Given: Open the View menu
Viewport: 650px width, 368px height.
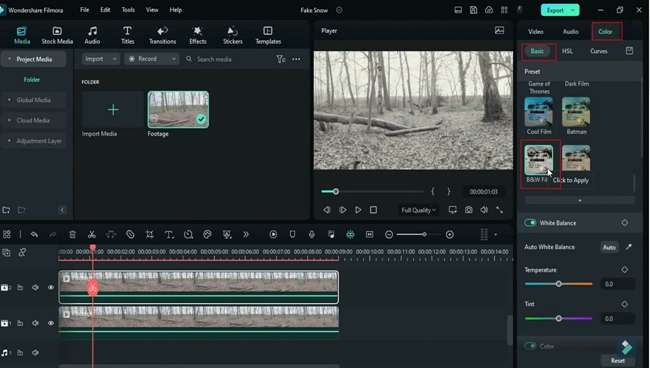Looking at the screenshot, I should point(152,10).
